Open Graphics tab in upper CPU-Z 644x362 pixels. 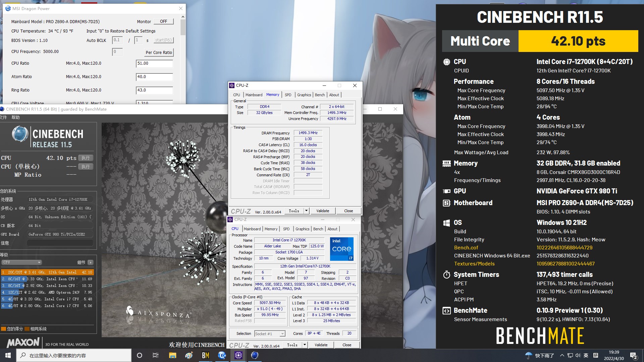(x=304, y=95)
